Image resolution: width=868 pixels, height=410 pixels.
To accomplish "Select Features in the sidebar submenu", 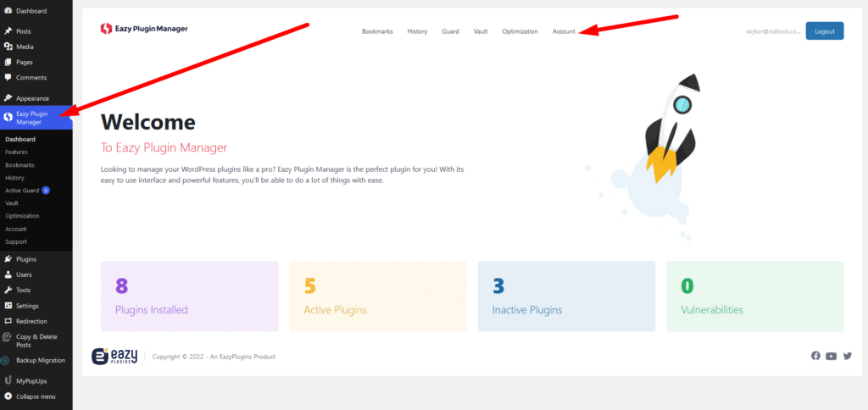I will tap(16, 152).
